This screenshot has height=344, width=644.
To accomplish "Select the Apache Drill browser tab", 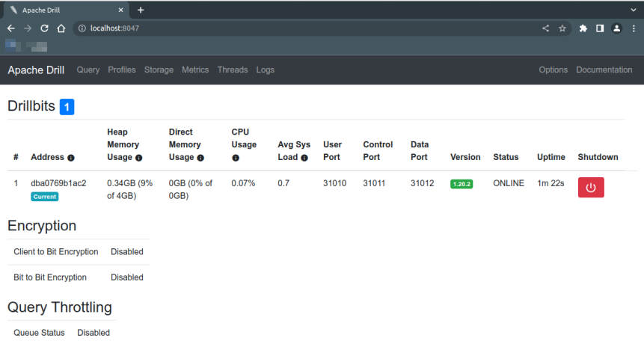I will [x=67, y=10].
